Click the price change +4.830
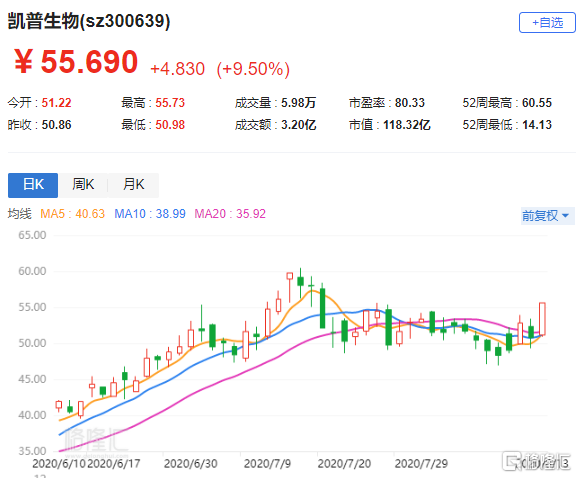Screen dimensions: 577x478 tap(177, 69)
